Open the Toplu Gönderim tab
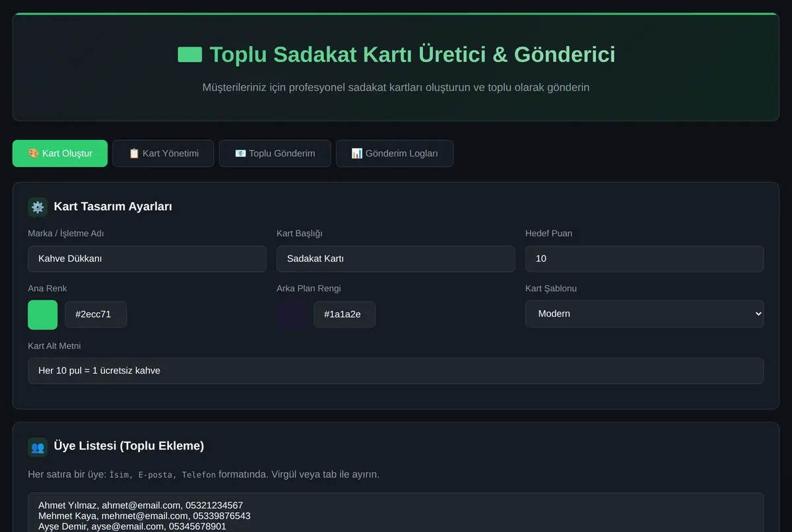This screenshot has width=792, height=532. [x=275, y=153]
